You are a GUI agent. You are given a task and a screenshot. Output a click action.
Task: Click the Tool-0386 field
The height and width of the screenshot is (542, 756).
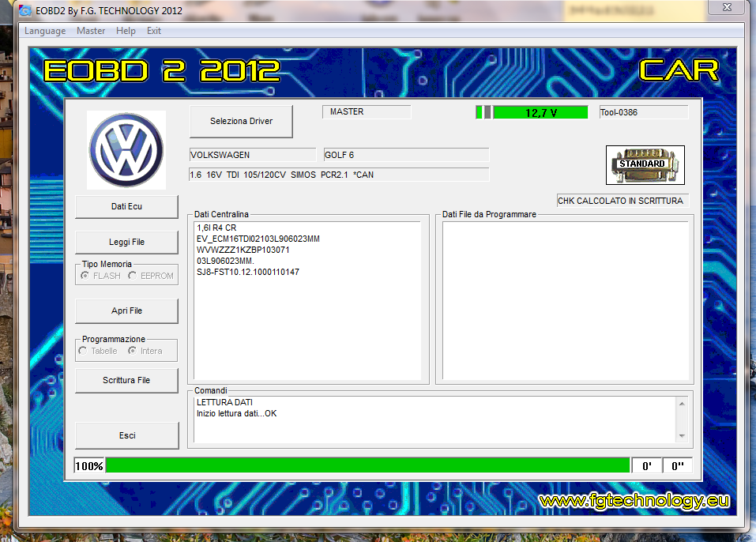(x=644, y=112)
